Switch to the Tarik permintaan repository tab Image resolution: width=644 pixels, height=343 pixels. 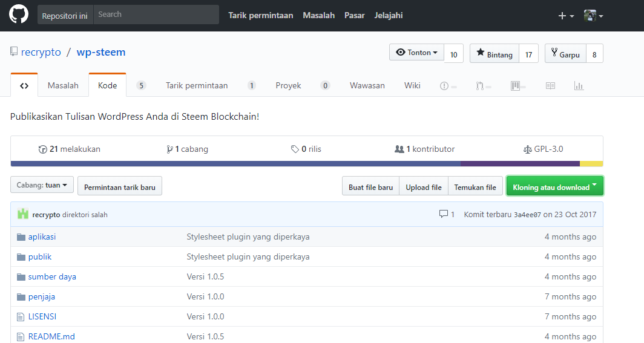click(x=197, y=85)
